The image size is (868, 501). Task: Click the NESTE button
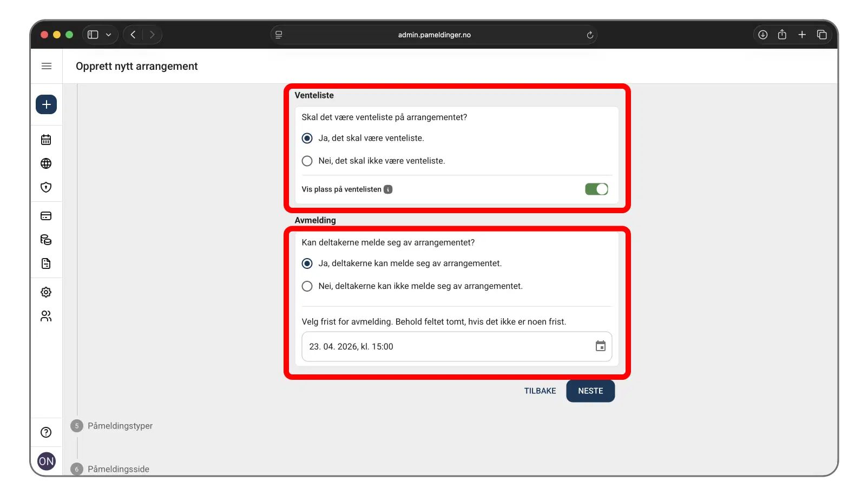pos(590,391)
